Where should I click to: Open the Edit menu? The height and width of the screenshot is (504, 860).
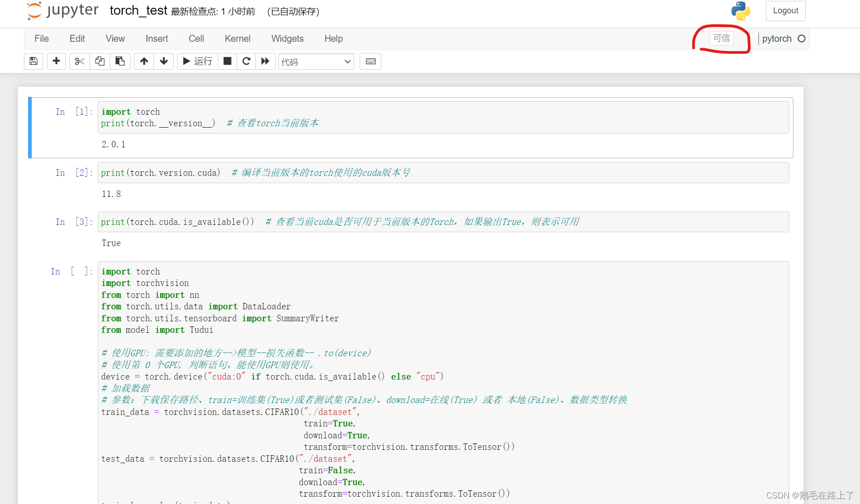pos(77,39)
